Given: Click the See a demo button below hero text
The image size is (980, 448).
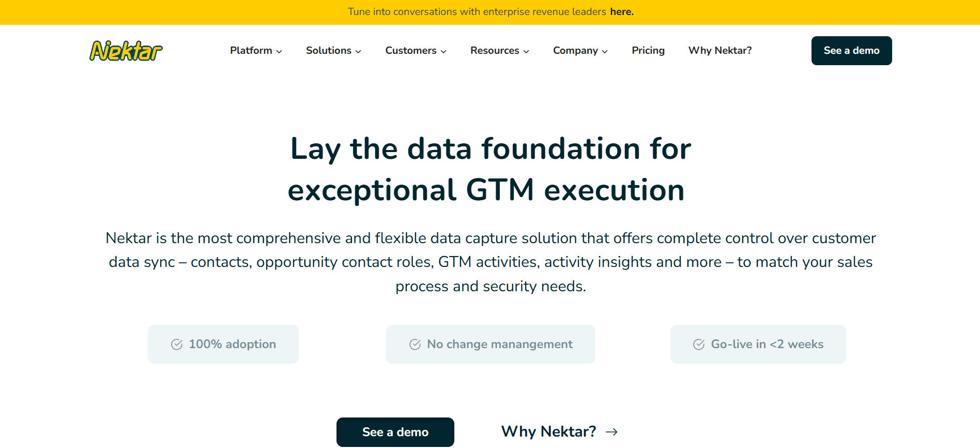Looking at the screenshot, I should [x=395, y=432].
